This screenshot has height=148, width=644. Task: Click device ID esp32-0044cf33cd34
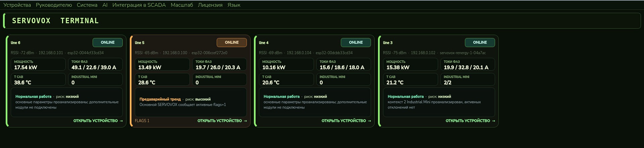[x=86, y=53]
